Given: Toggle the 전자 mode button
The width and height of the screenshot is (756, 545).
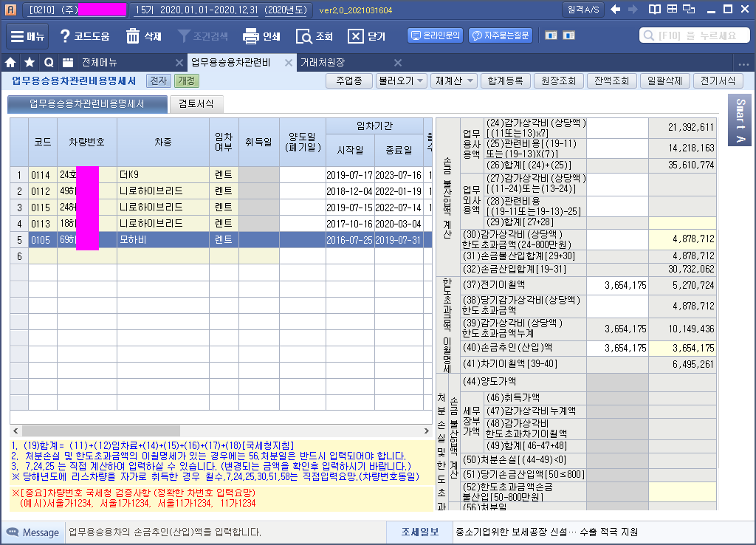Looking at the screenshot, I should pos(158,81).
